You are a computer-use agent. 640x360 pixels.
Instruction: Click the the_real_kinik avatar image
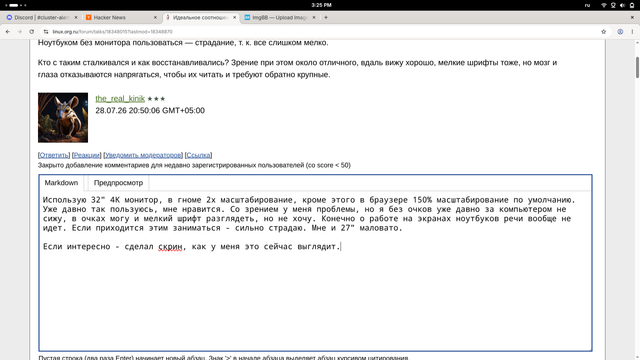(63, 118)
